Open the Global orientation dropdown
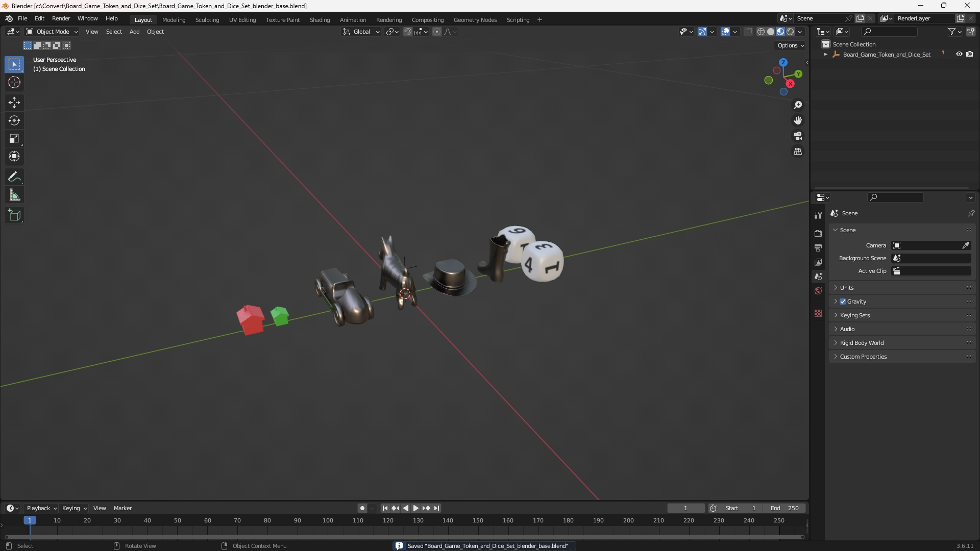980x551 pixels. [361, 32]
